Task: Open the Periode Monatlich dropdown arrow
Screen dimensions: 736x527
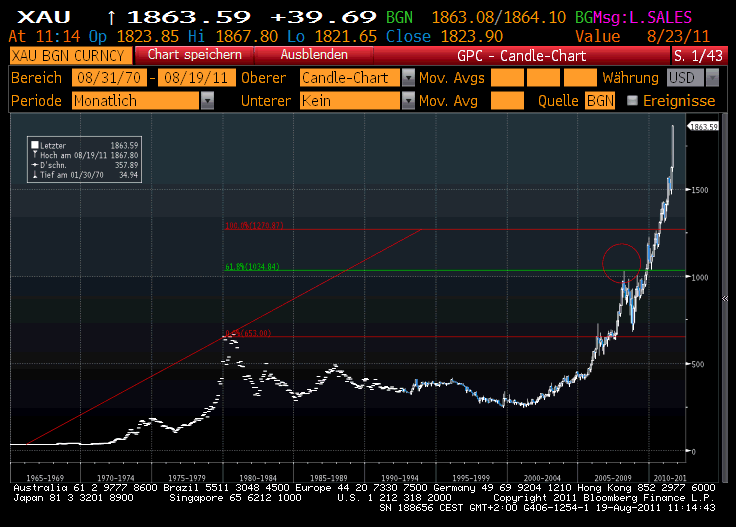Action: click(207, 100)
